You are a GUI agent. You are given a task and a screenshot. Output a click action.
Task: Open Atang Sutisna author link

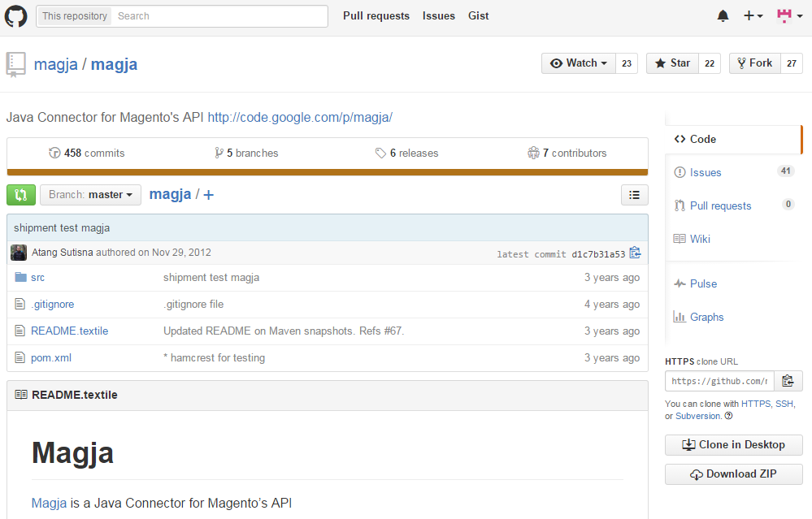[62, 253]
